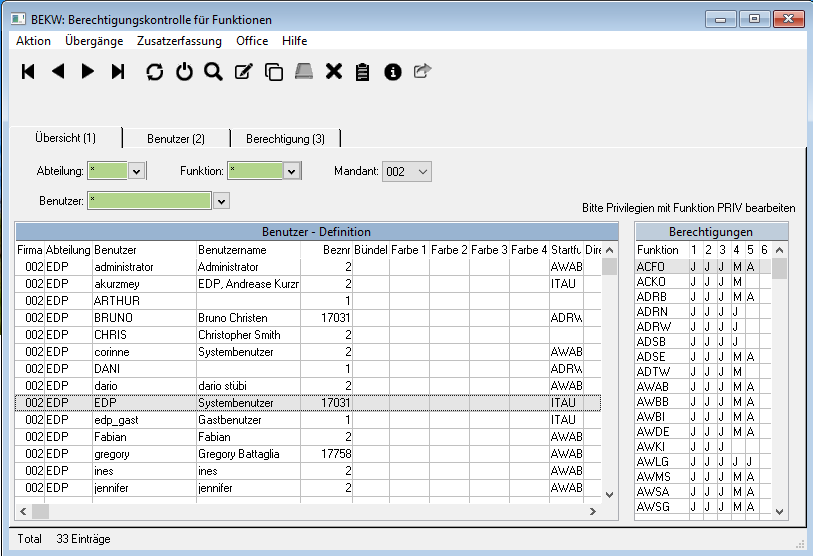Click the refresh icon in toolbar
This screenshot has height=556, width=813.
[x=154, y=72]
